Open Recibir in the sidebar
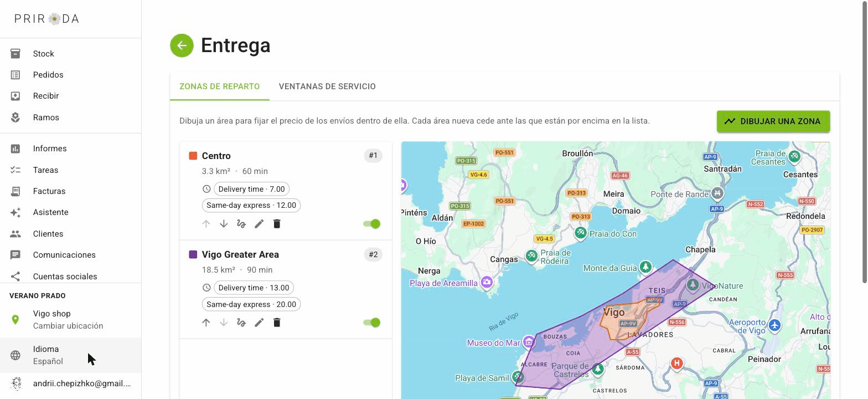This screenshot has width=868, height=399. [71, 96]
